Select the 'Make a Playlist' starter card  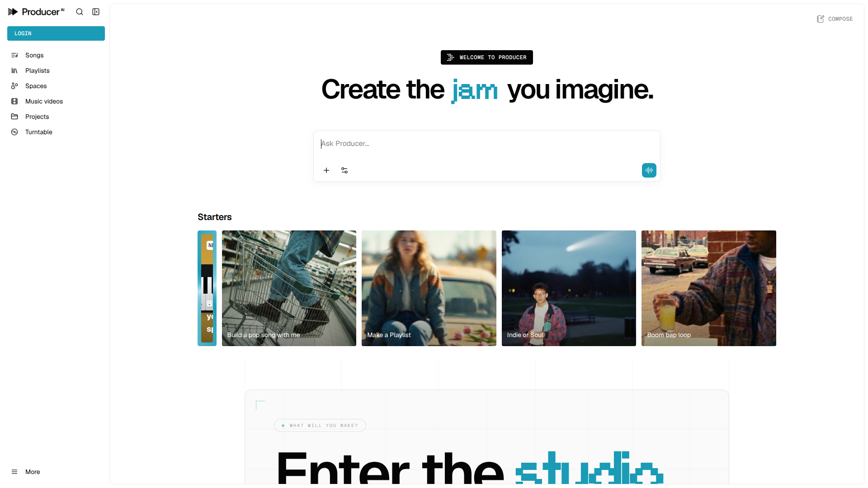click(429, 288)
